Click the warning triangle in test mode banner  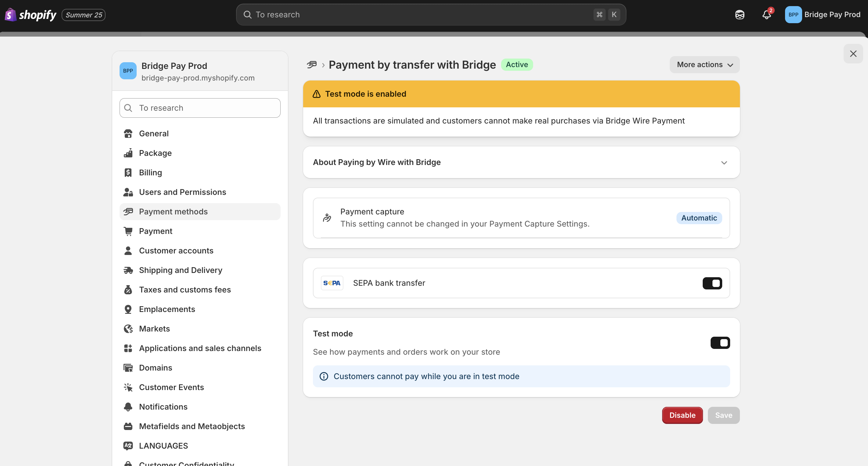coord(316,94)
